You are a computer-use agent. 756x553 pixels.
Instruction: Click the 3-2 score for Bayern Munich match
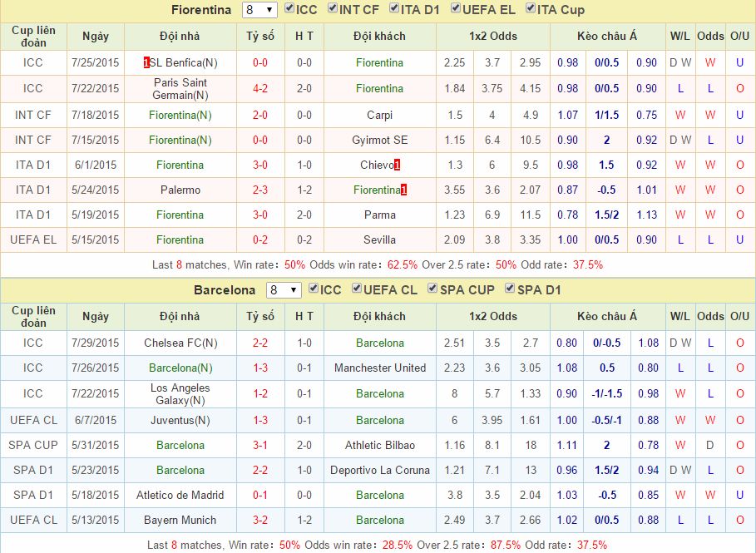[260, 521]
